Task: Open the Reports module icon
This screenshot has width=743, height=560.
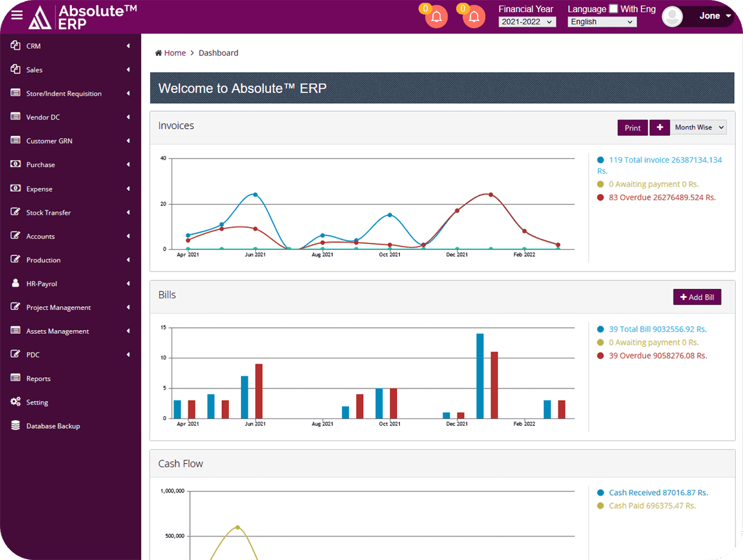Action: tap(15, 378)
